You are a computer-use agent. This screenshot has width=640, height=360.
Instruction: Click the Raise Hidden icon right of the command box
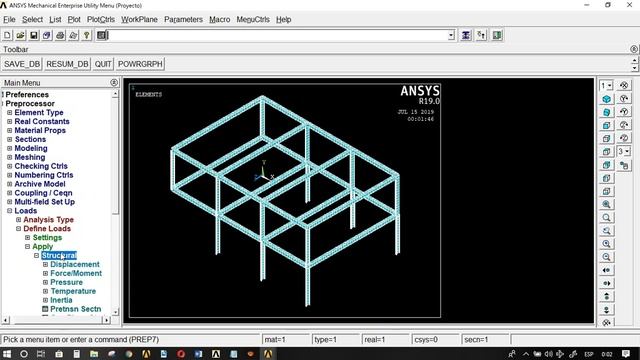466,36
